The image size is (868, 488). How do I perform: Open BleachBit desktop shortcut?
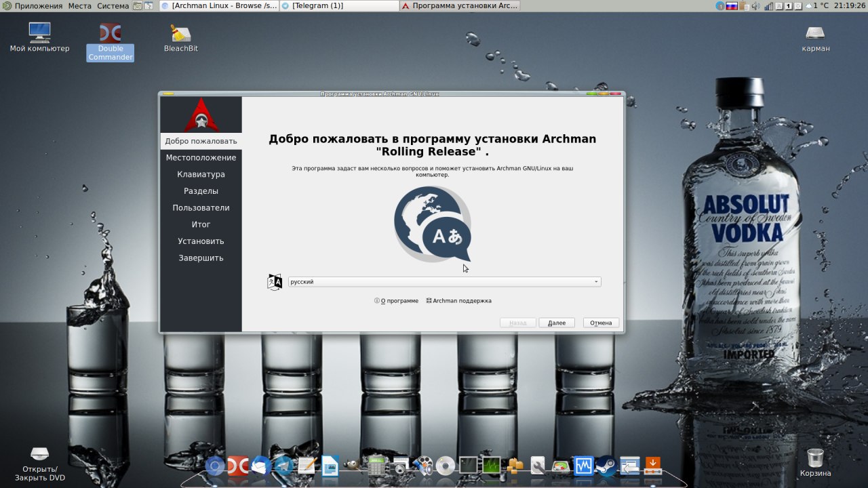pyautogui.click(x=180, y=37)
